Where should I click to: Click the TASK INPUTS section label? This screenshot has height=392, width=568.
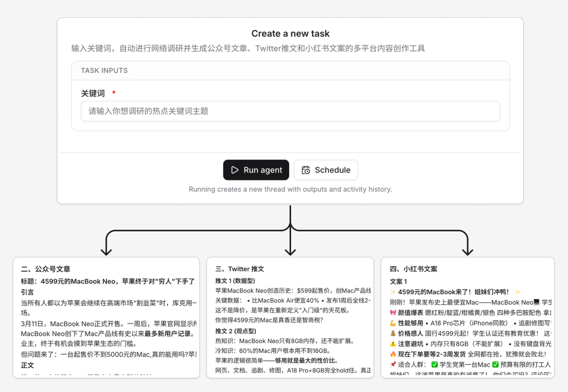coord(104,70)
